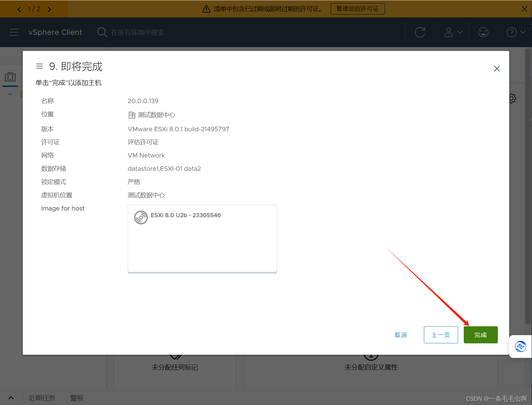Click the 9. 即将完成 step heading
Image resolution: width=532 pixels, height=405 pixels.
(x=76, y=66)
